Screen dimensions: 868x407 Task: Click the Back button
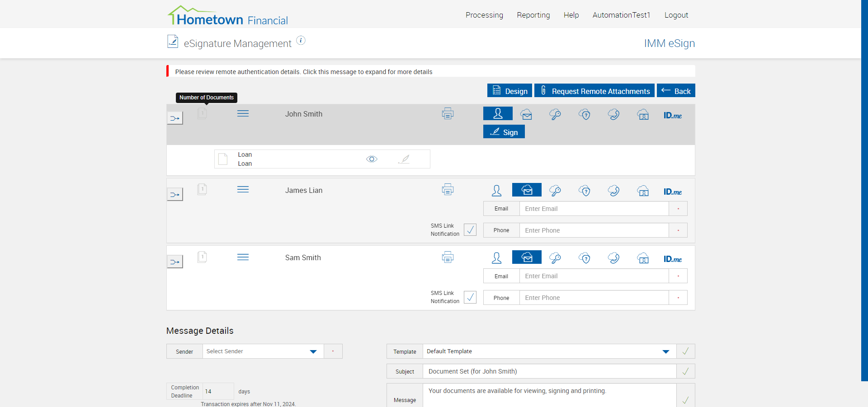click(x=676, y=91)
